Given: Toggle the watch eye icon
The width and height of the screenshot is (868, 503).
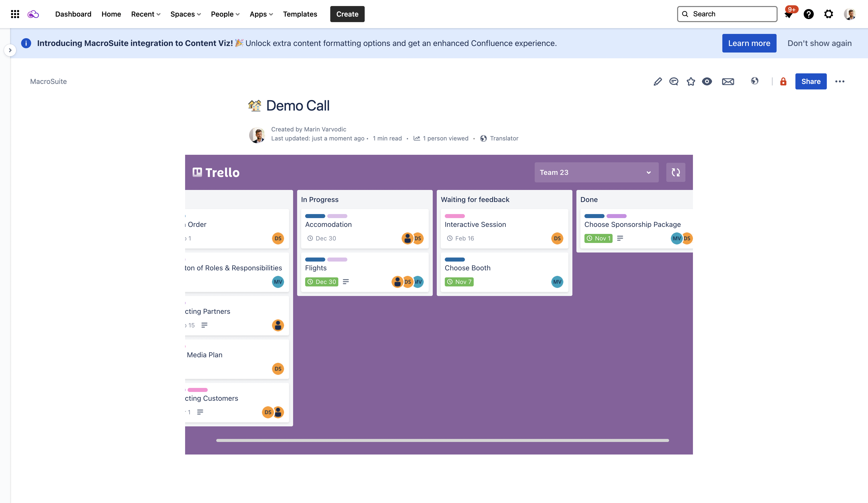Looking at the screenshot, I should point(707,81).
